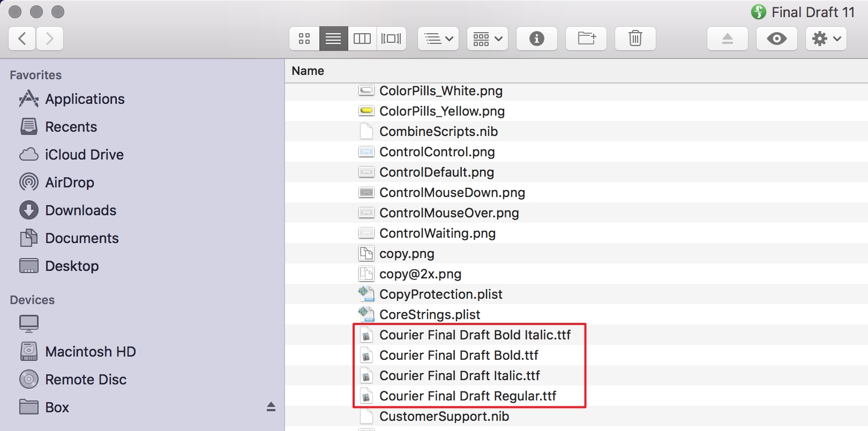Click the eject toolbar button

pos(728,39)
